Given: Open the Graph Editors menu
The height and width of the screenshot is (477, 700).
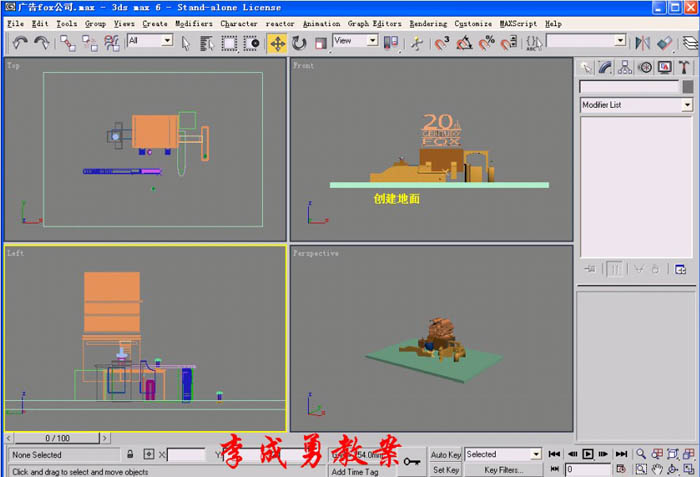Looking at the screenshot, I should click(375, 24).
